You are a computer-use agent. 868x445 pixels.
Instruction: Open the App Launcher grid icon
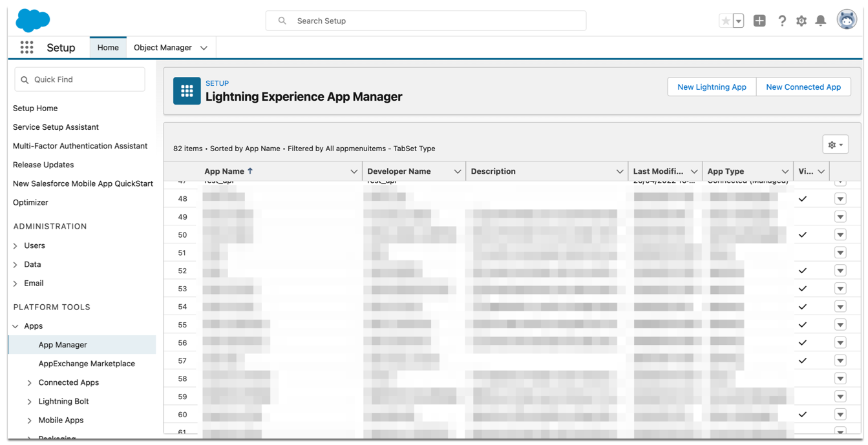click(26, 48)
